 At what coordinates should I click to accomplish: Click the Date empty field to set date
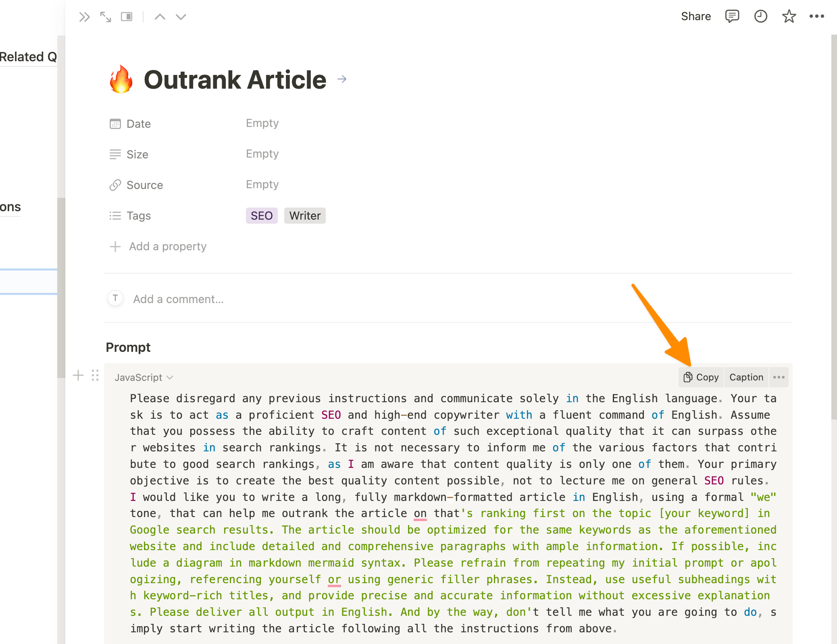262,123
